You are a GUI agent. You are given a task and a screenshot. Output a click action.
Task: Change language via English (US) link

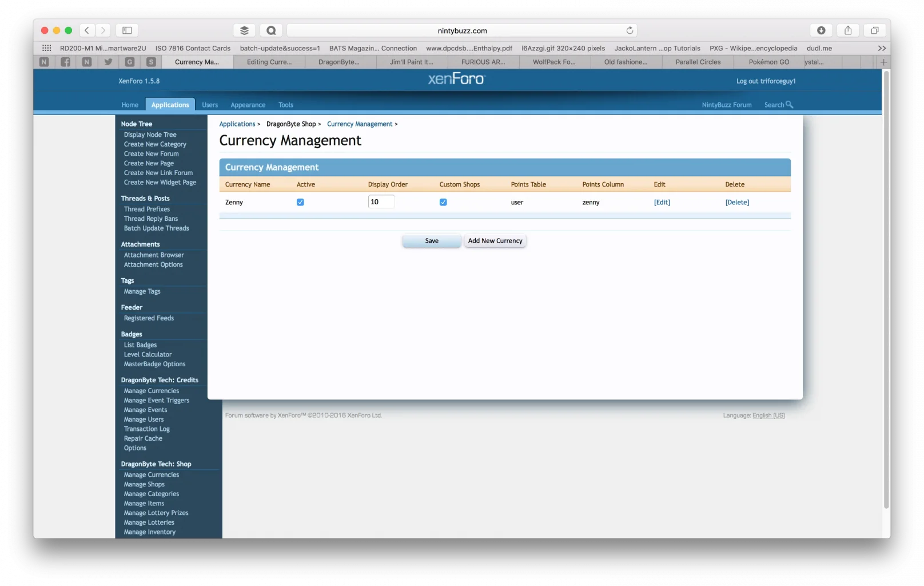click(768, 415)
